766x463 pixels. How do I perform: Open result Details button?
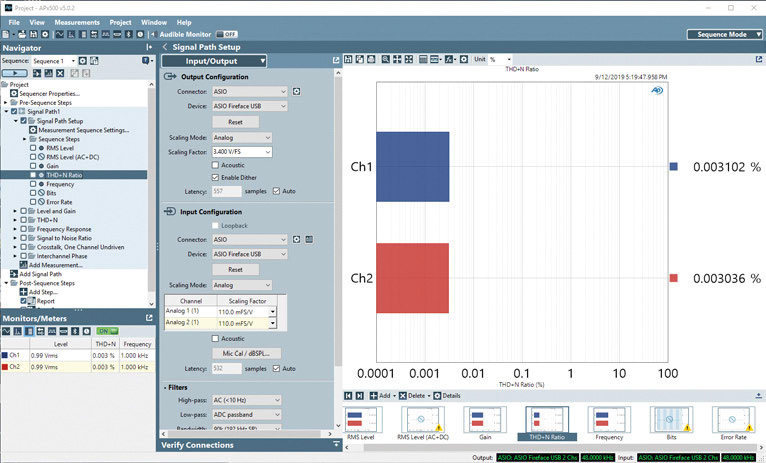coord(447,396)
